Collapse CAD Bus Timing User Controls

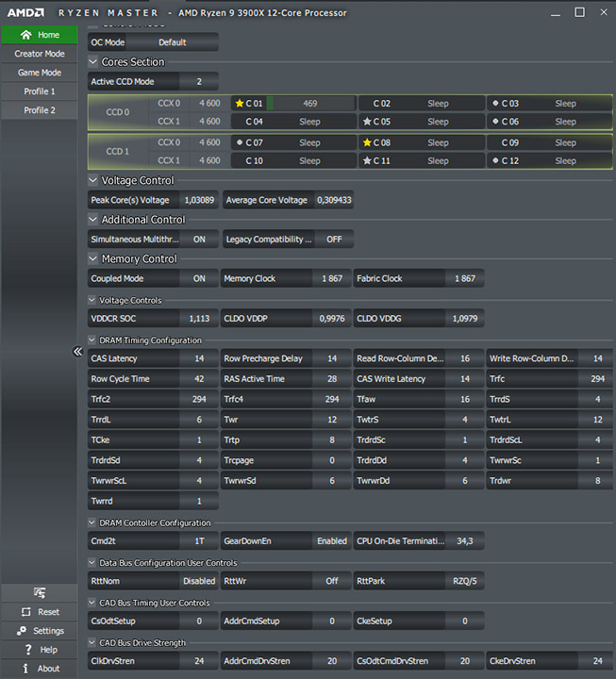tap(92, 603)
